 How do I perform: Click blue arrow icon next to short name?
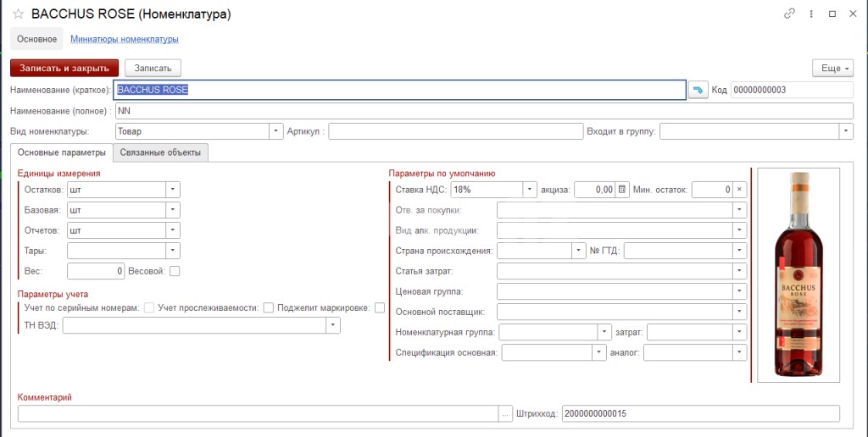tap(698, 90)
